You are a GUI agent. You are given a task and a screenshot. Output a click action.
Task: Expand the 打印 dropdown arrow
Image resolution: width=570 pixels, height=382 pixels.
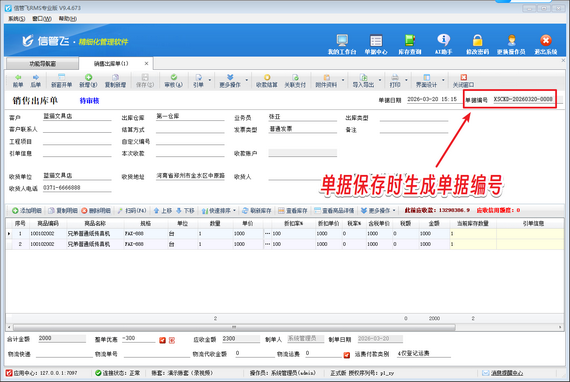(406, 80)
